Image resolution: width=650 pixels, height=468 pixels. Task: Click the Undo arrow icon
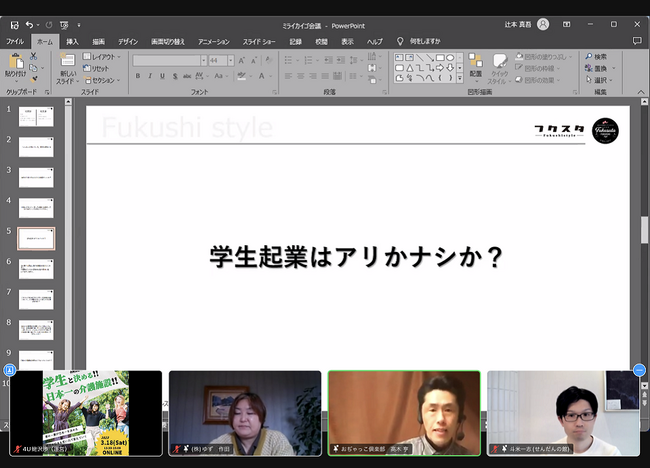tap(29, 24)
